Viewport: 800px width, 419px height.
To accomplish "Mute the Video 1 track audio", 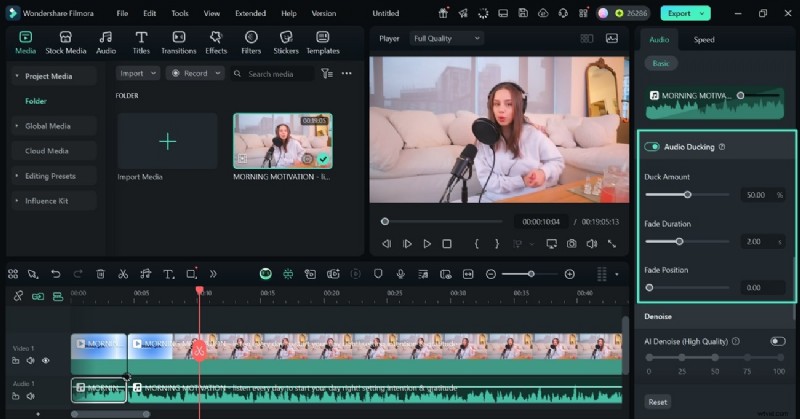I will click(x=31, y=360).
